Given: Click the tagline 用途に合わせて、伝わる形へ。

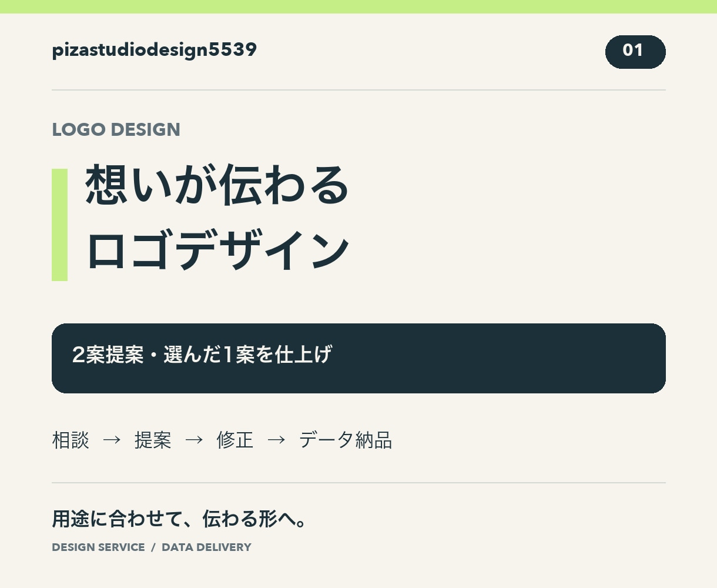Looking at the screenshot, I should click(179, 519).
